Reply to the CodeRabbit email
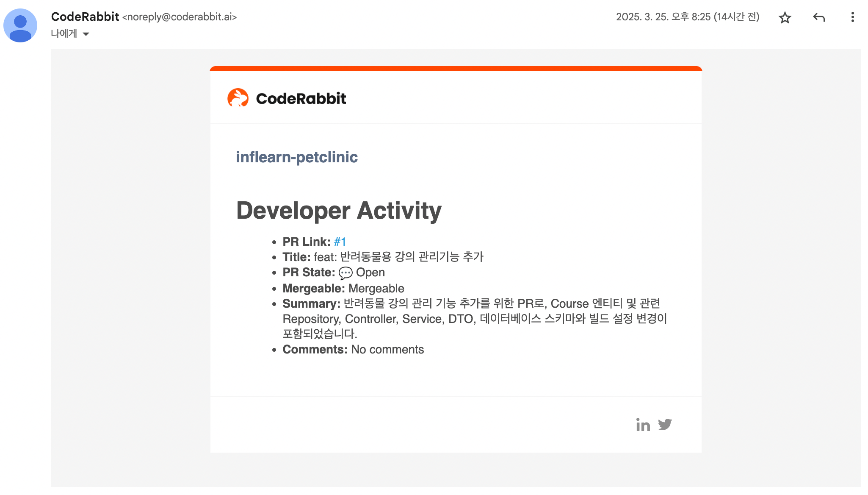Viewport: 868px width, 495px height. point(818,18)
